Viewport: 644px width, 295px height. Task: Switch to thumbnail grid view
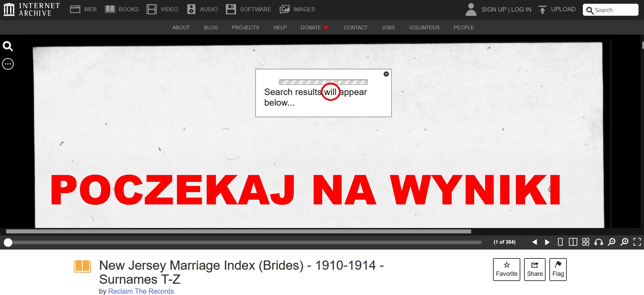[x=586, y=242]
